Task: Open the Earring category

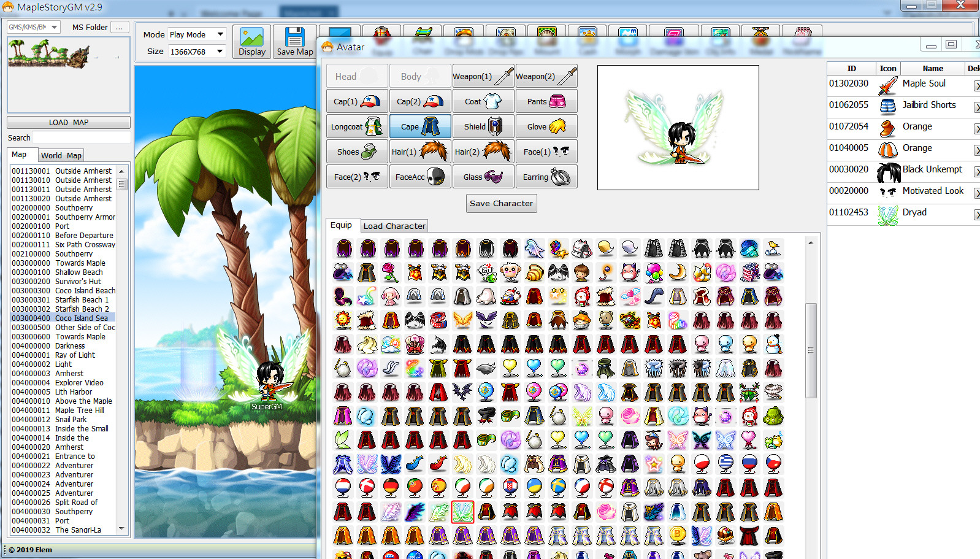Action: pyautogui.click(x=546, y=177)
